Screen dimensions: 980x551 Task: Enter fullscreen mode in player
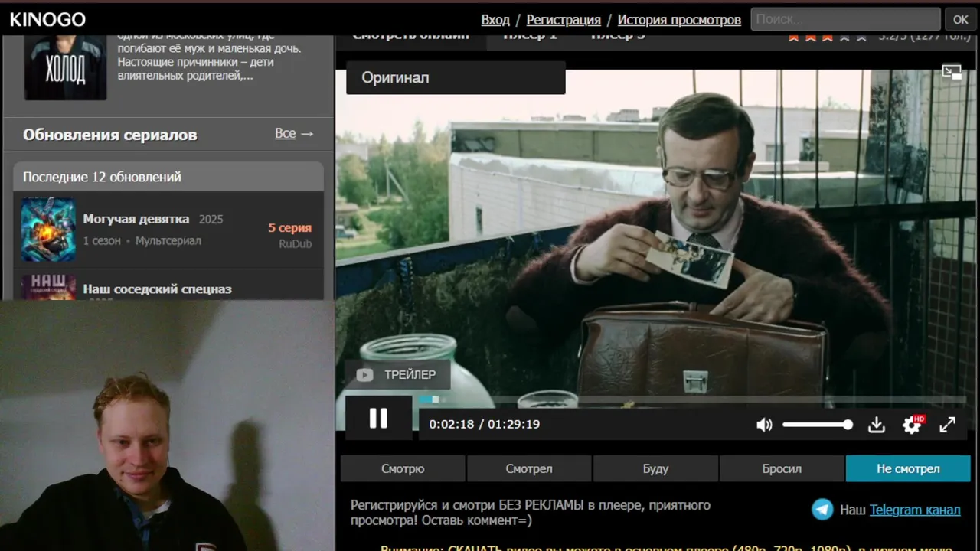[948, 425]
